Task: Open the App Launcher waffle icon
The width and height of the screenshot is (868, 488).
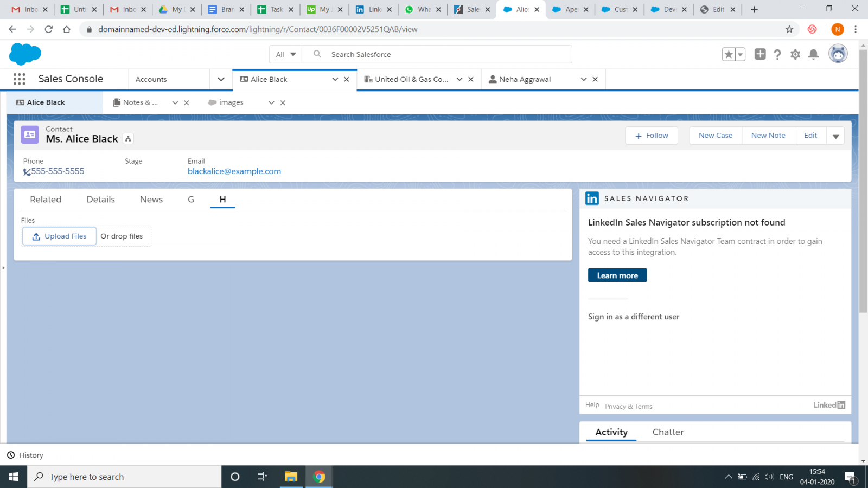Action: [x=19, y=79]
